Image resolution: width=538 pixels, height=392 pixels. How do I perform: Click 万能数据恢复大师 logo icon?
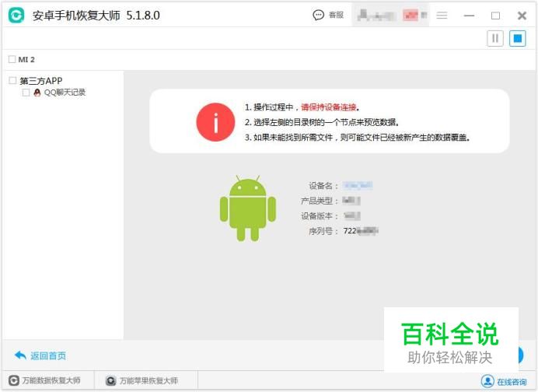click(14, 380)
